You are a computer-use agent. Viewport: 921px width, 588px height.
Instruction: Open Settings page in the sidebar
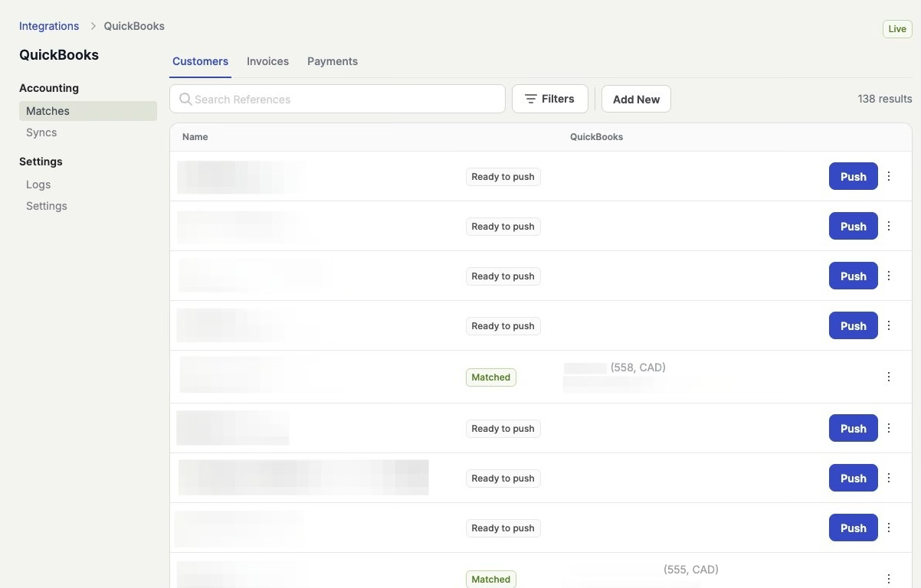point(47,206)
